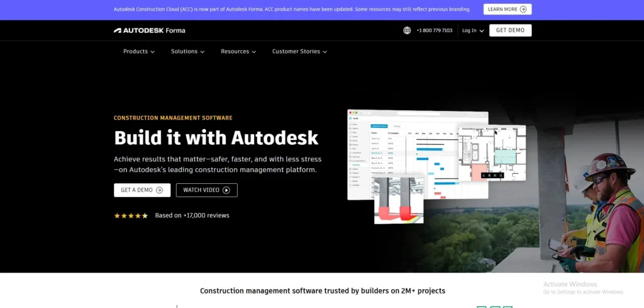Click the chevron next to Products

pyautogui.click(x=152, y=52)
